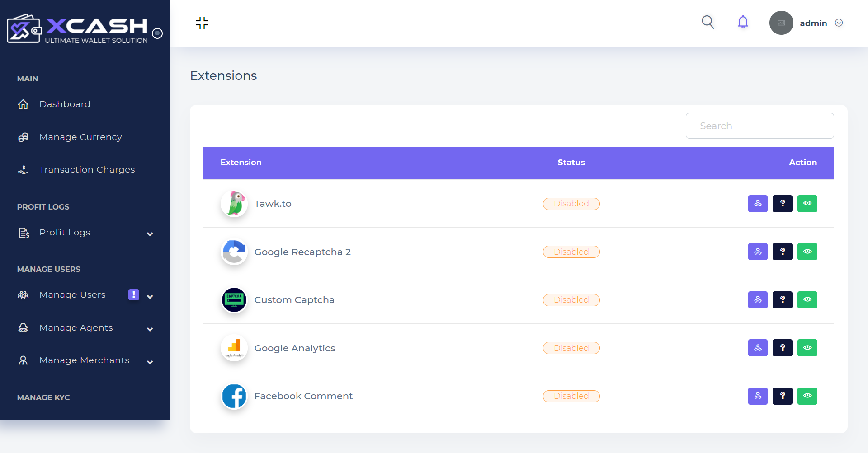Click the notification bell icon

(x=743, y=22)
